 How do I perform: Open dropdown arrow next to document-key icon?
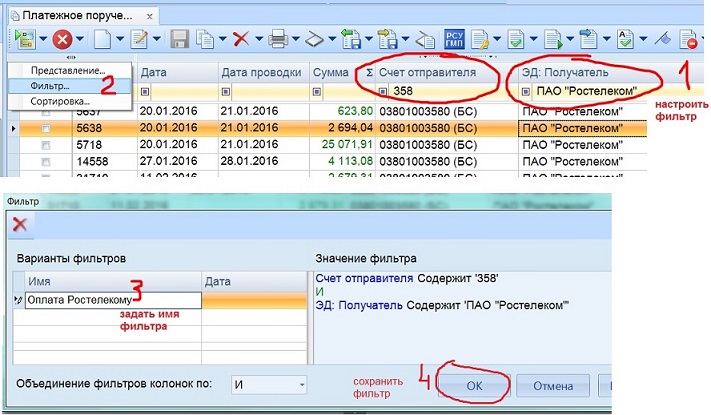pyautogui.click(x=497, y=39)
